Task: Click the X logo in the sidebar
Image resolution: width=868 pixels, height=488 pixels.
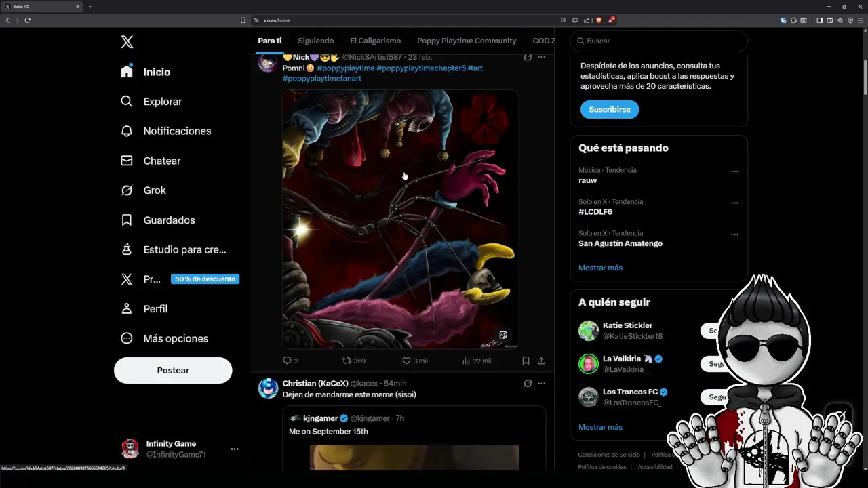Action: point(127,42)
